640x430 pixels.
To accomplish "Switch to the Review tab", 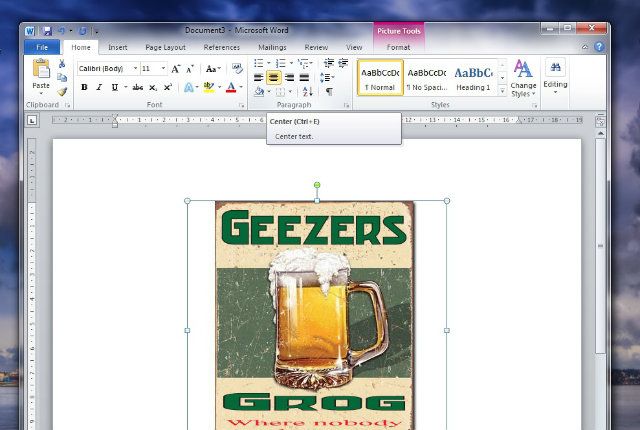I will 316,47.
